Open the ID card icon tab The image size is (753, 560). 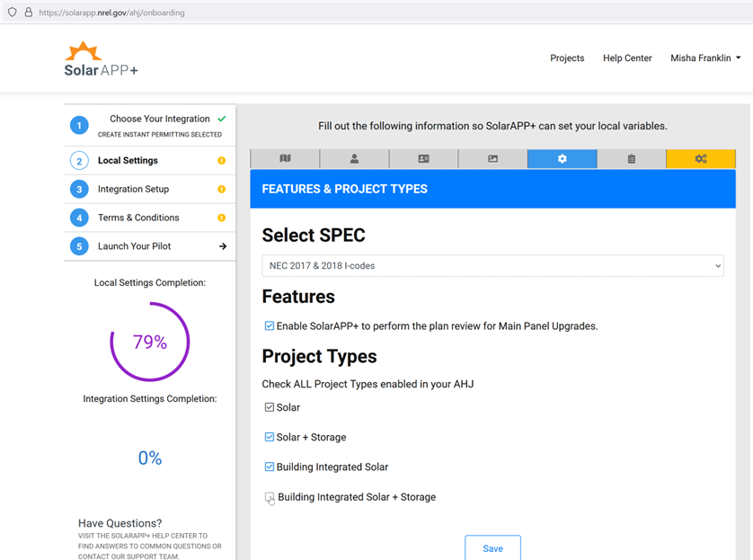423,159
